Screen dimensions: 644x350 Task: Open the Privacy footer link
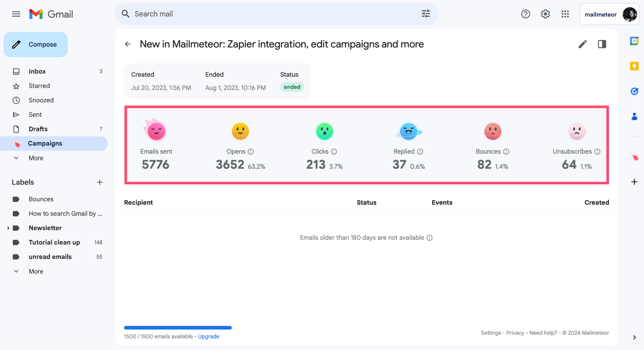515,333
